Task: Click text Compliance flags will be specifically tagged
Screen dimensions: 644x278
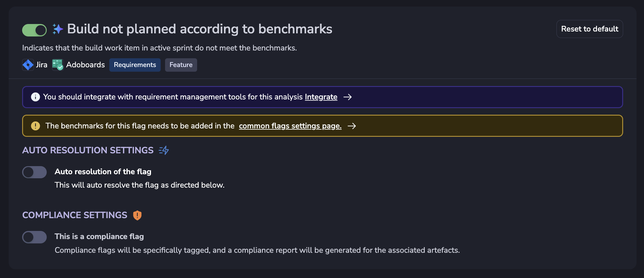Action: pyautogui.click(x=257, y=250)
